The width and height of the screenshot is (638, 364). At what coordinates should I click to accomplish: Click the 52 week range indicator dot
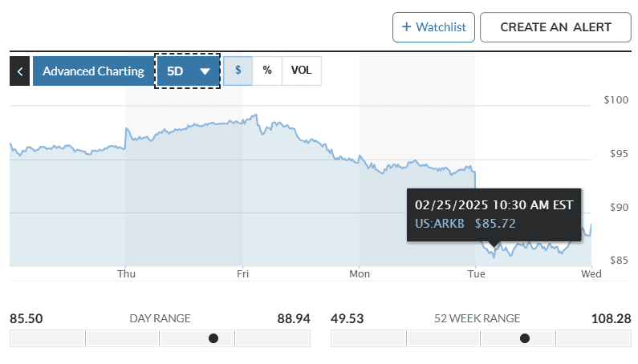[x=525, y=338]
